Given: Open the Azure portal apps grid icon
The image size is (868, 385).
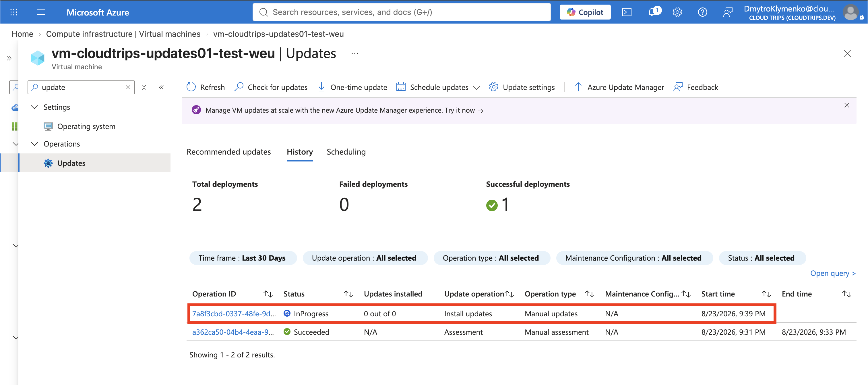Looking at the screenshot, I should coord(14,12).
